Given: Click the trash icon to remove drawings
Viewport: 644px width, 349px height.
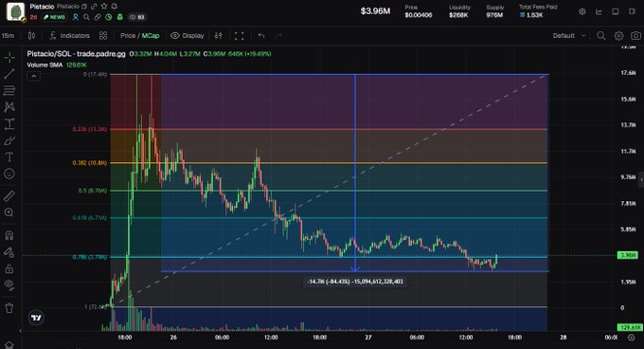Looking at the screenshot, I should click(9, 307).
